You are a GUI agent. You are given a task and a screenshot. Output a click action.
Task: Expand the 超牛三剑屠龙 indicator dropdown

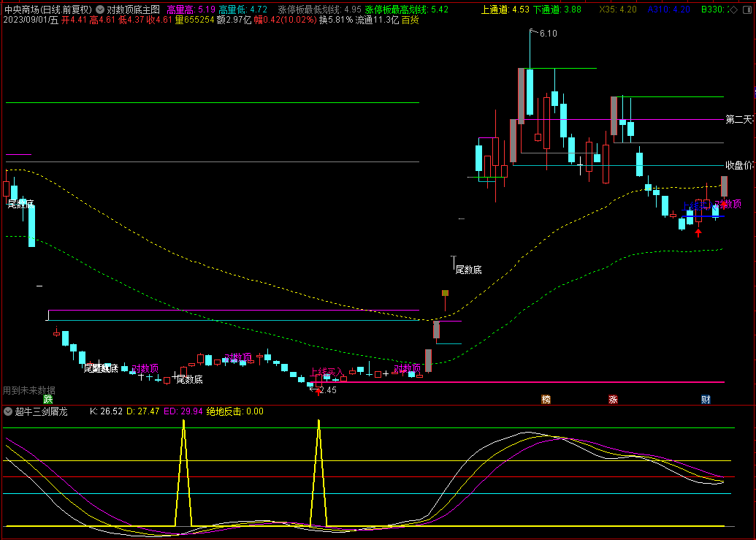pos(8,411)
